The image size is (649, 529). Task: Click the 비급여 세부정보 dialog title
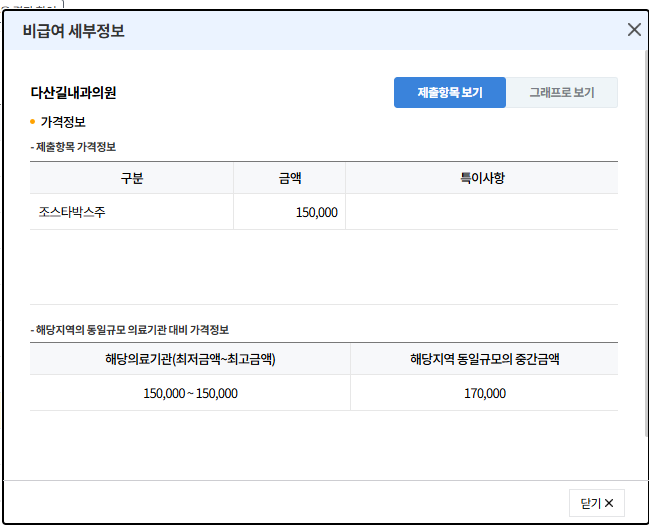click(x=74, y=31)
